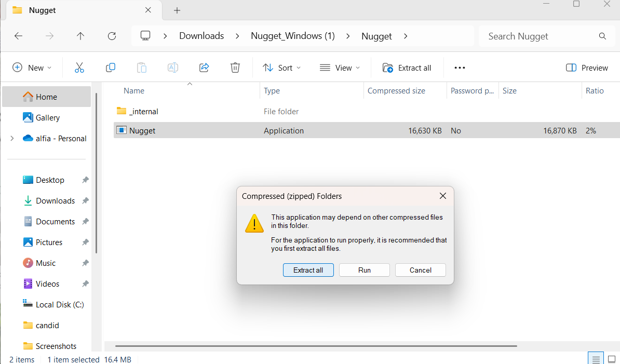The image size is (620, 364).
Task: Click the Rename icon in toolbar
Action: (173, 68)
